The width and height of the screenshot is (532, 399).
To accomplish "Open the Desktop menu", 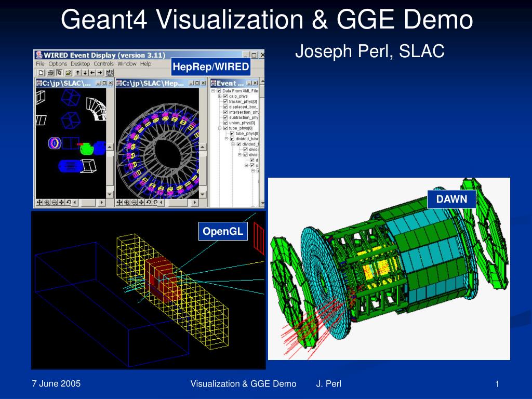I will [81, 64].
